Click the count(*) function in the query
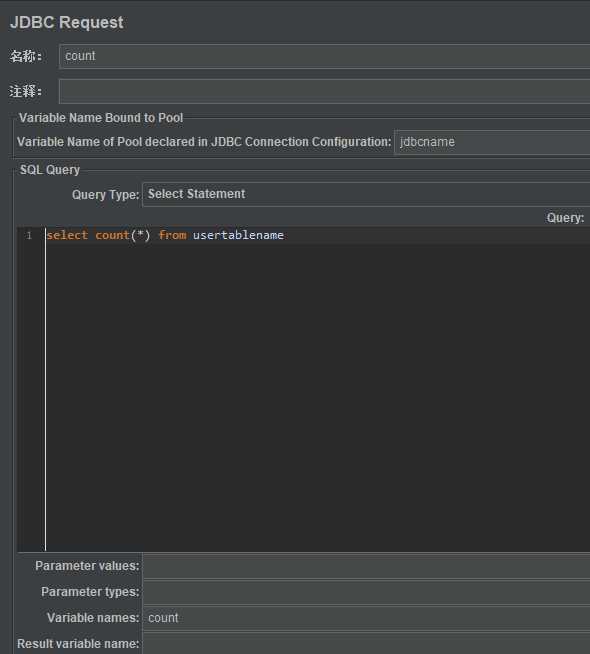 click(123, 235)
